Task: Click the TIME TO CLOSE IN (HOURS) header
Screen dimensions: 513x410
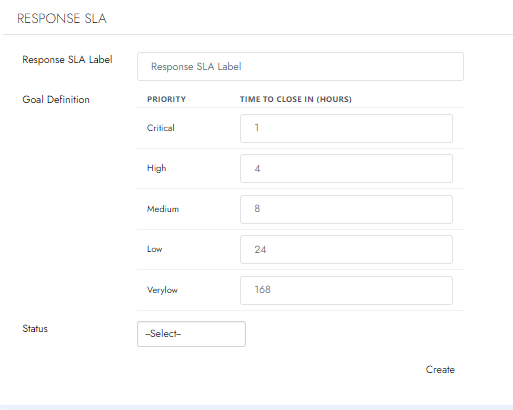Action: point(296,99)
